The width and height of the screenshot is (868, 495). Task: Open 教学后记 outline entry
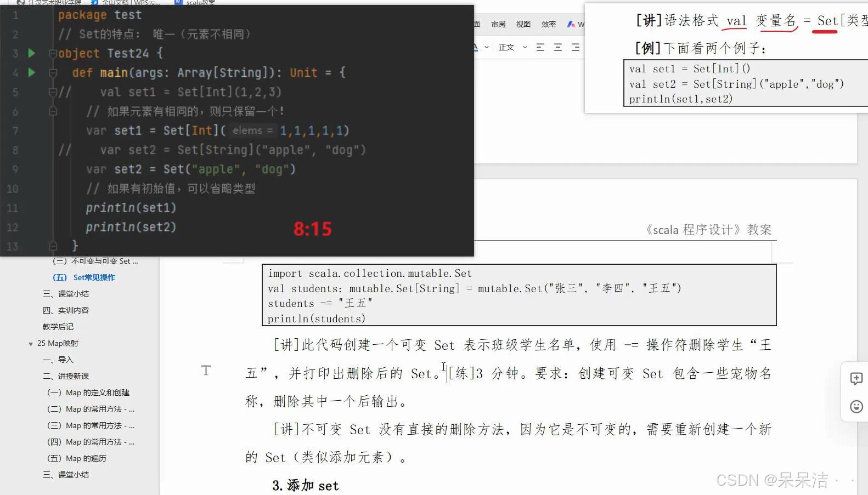click(58, 327)
